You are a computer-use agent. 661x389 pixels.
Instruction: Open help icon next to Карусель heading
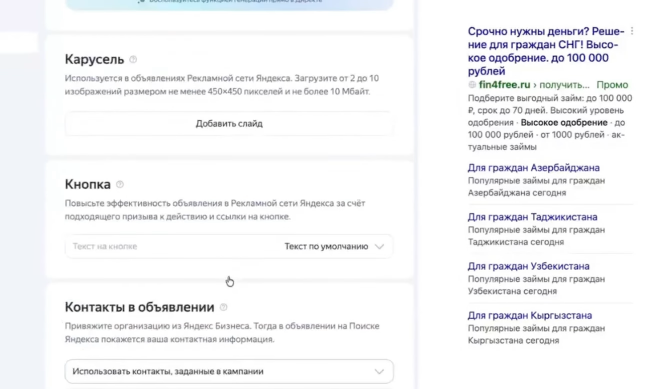point(133,59)
